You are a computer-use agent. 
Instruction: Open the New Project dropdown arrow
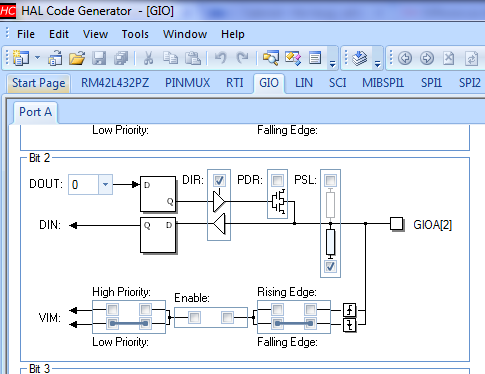[37, 58]
